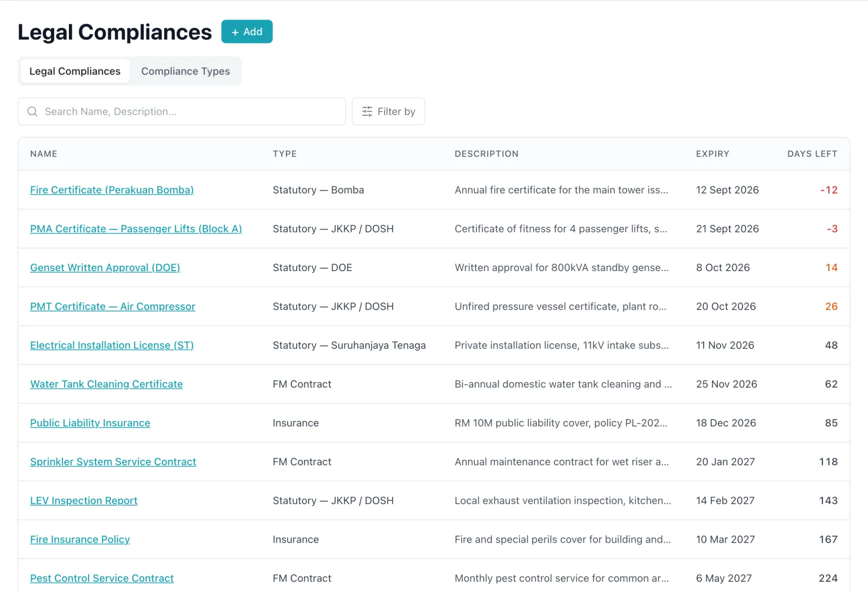The image size is (868, 592).
Task: Click the Fire and special perils description
Action: pyautogui.click(x=563, y=539)
